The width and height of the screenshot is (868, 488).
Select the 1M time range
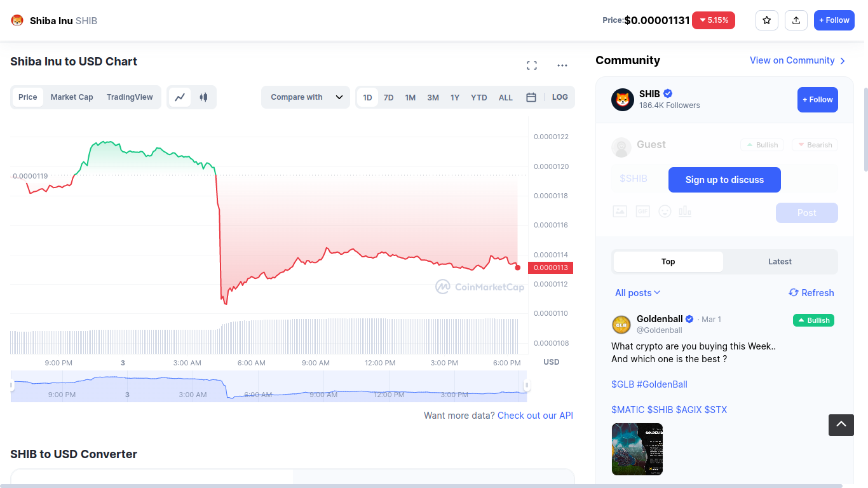pos(410,97)
